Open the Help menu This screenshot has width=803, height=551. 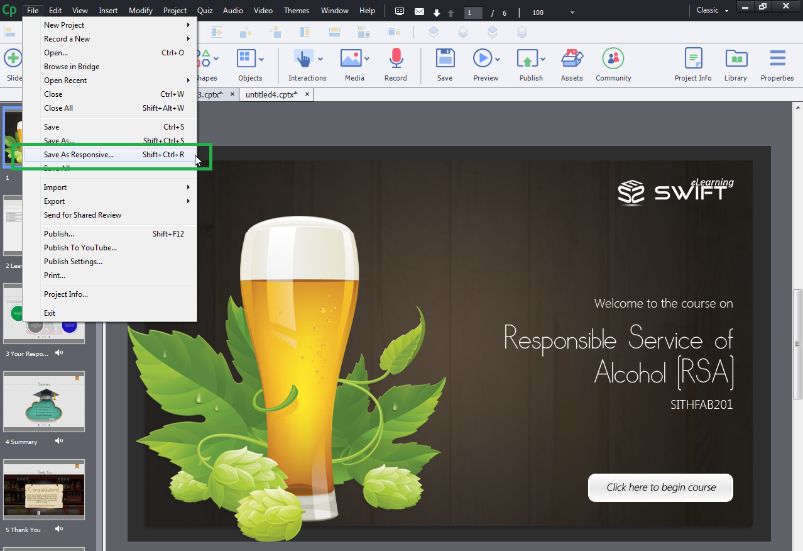(x=367, y=10)
